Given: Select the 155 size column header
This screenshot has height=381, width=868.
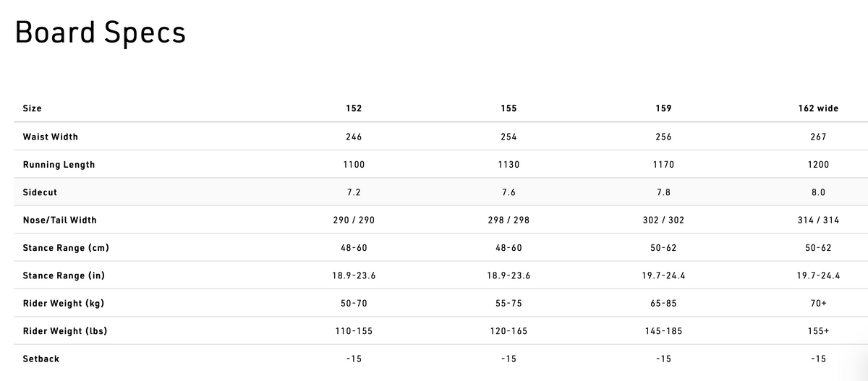Looking at the screenshot, I should pos(509,108).
